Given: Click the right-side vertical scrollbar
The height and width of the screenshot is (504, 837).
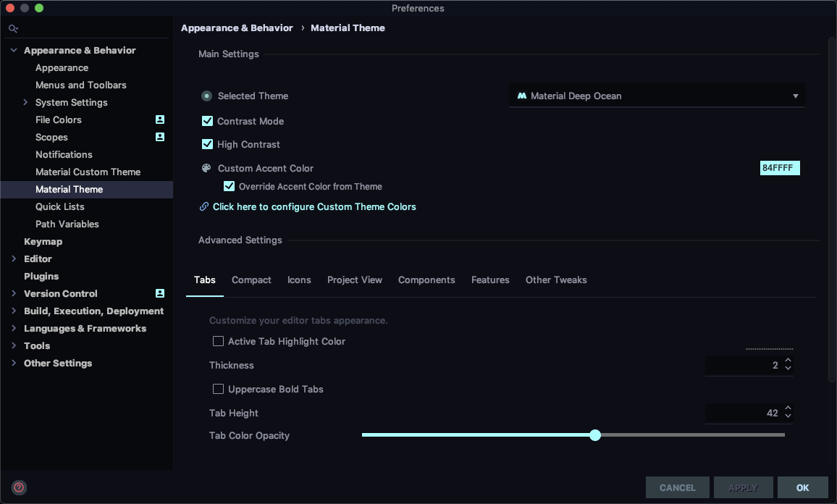Looking at the screenshot, I should [831, 209].
